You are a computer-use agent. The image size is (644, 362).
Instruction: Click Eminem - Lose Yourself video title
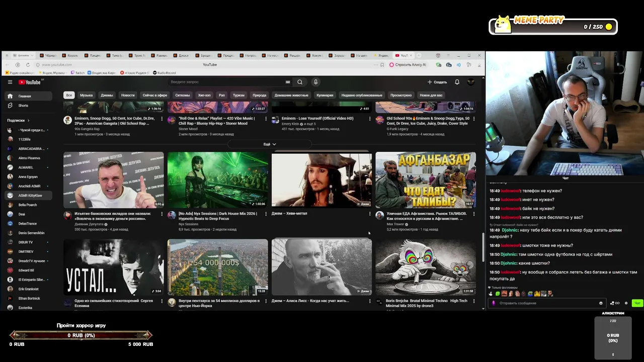[x=317, y=119]
